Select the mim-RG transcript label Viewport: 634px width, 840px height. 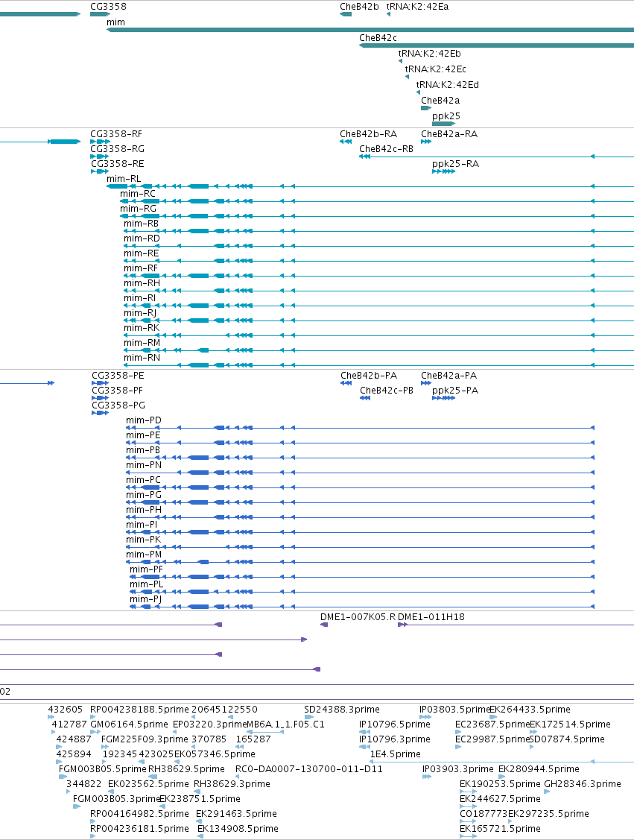tap(138, 209)
